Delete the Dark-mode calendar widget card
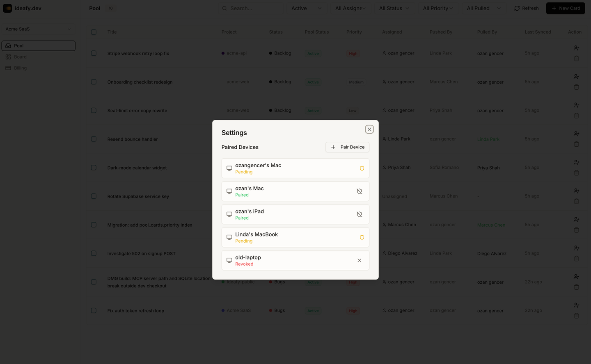 tap(576, 173)
